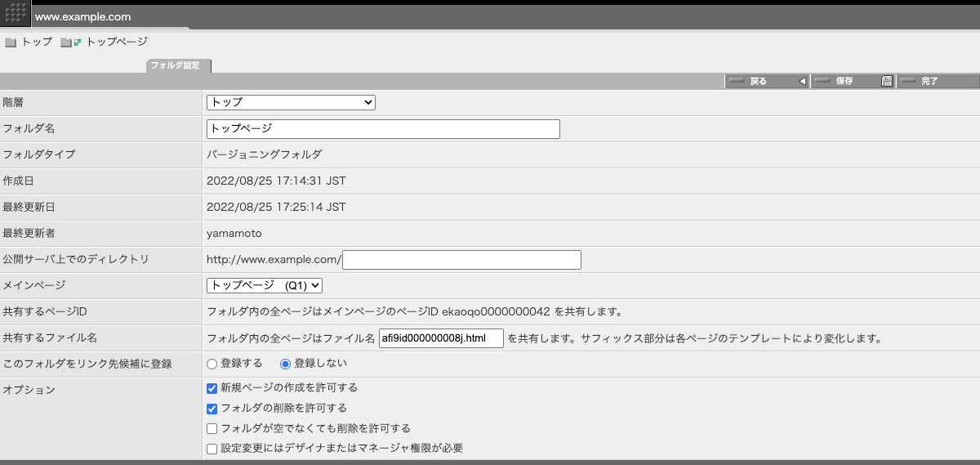Click the 最終更新日 row label
This screenshot has height=465, width=980.
(x=29, y=207)
